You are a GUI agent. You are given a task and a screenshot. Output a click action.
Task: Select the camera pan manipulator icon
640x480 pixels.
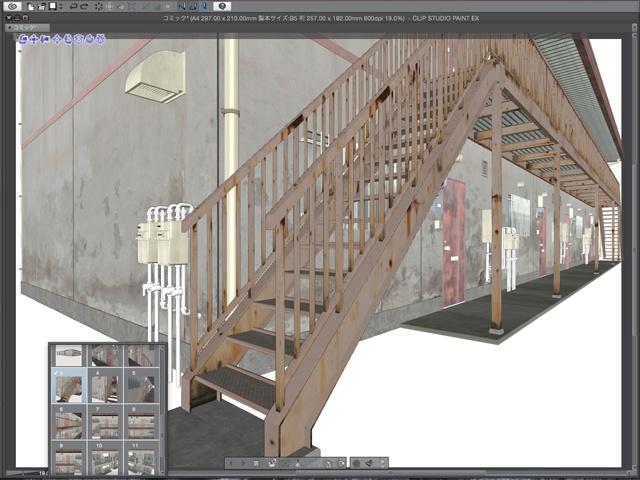pyautogui.click(x=34, y=39)
